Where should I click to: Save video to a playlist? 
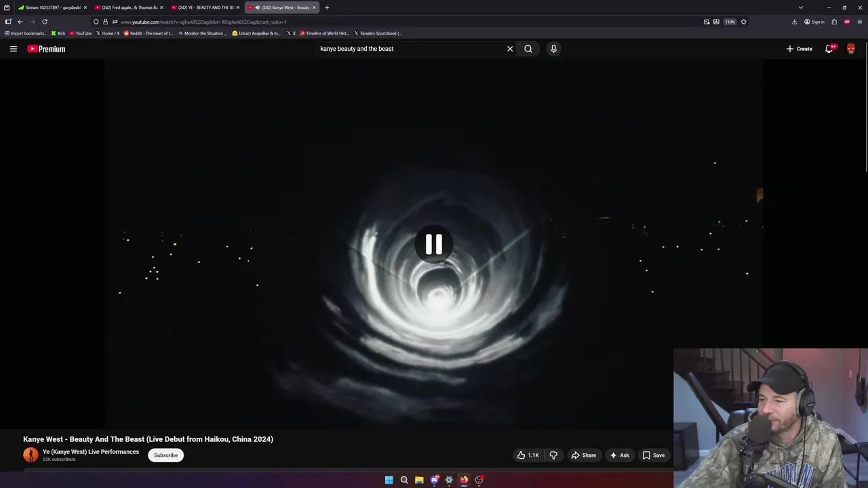654,455
